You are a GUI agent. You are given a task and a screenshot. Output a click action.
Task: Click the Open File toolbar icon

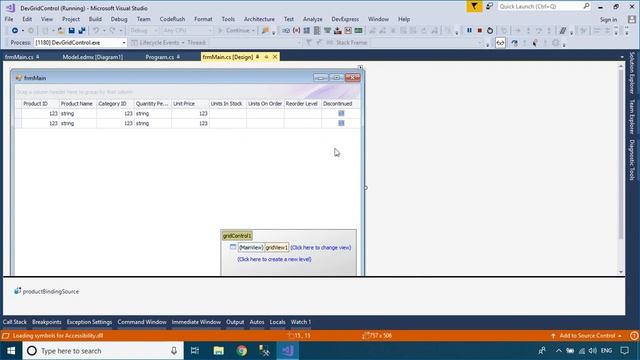61,31
